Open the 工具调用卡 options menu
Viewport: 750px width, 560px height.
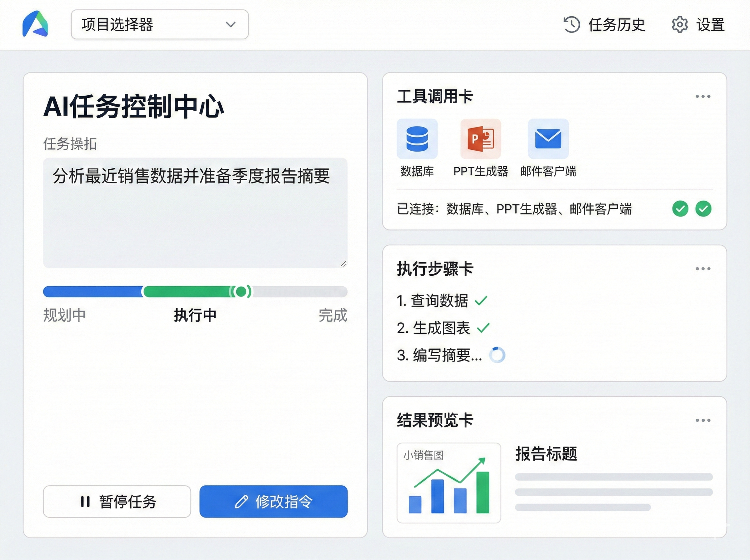coord(703,97)
